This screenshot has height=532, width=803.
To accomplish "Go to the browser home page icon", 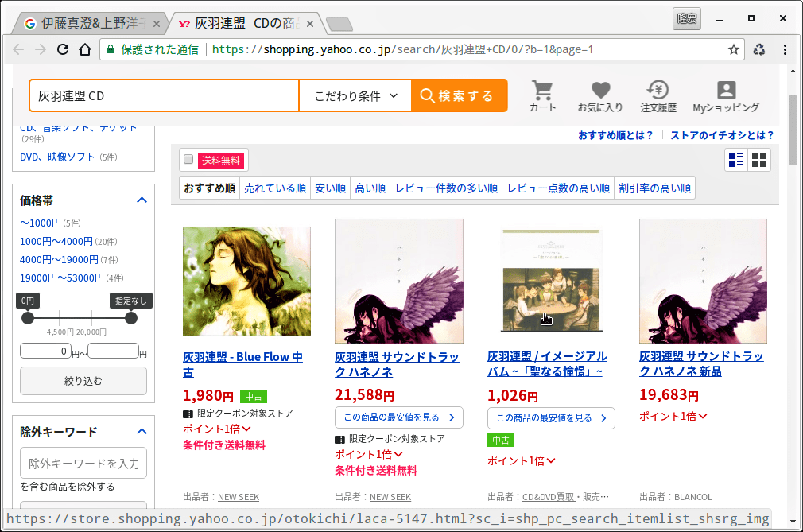I will pyautogui.click(x=85, y=49).
